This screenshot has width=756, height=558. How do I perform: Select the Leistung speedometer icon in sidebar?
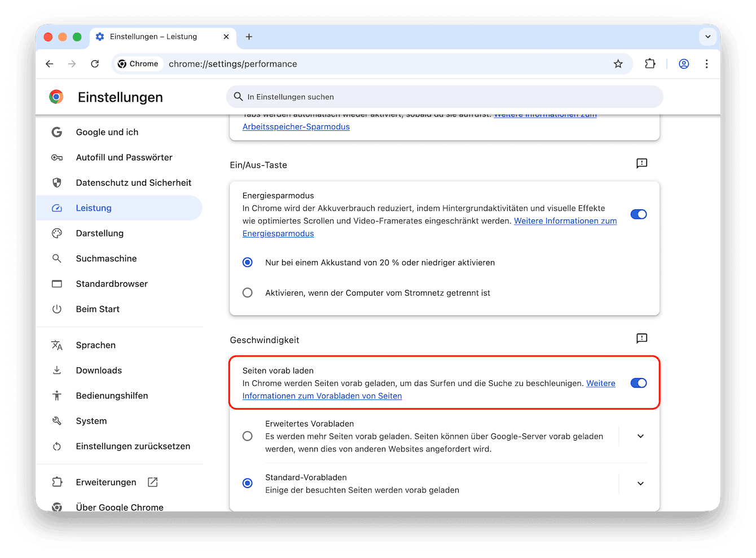click(57, 208)
